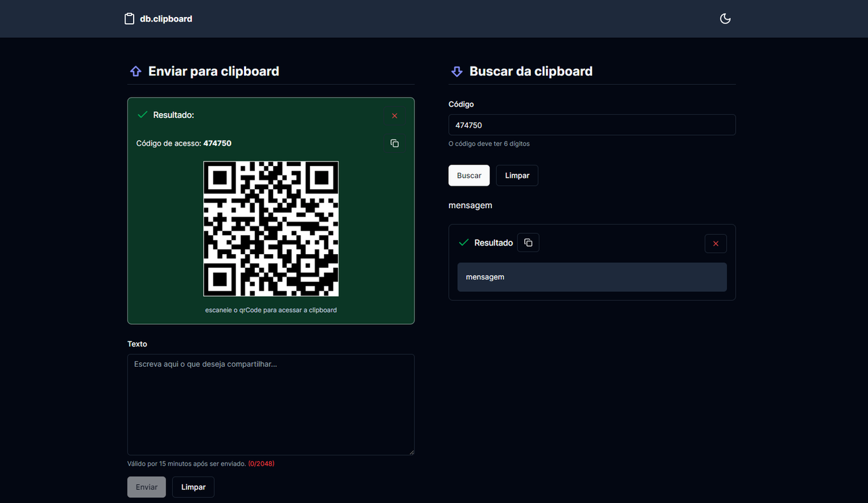Click the O código deve ter 6 dígitos hint
The height and width of the screenshot is (503, 868).
(x=489, y=144)
